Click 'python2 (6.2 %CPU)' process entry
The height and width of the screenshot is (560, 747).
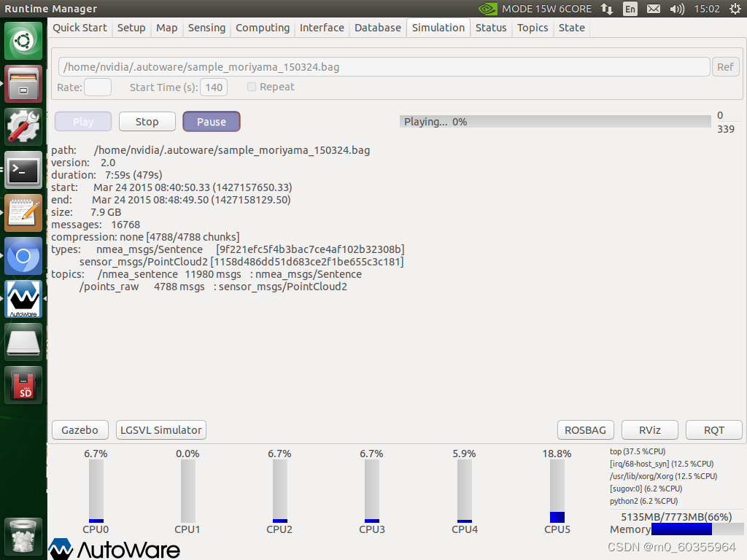643,501
